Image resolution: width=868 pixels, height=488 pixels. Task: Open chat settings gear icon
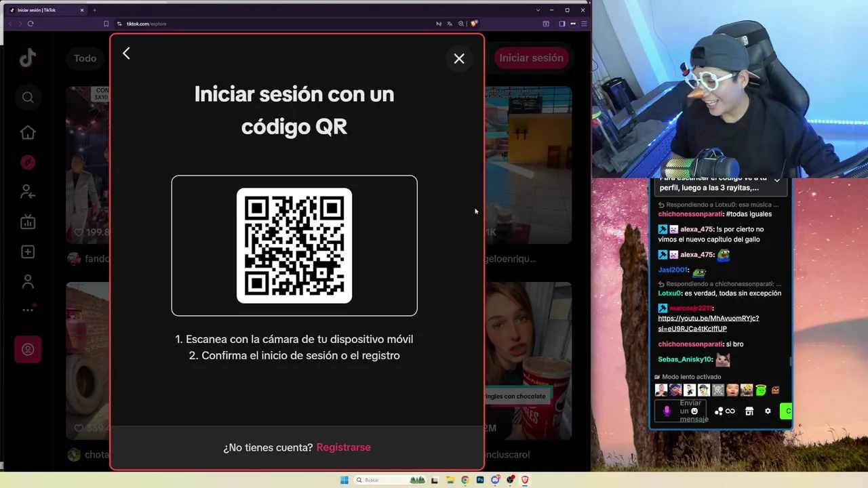tap(768, 411)
